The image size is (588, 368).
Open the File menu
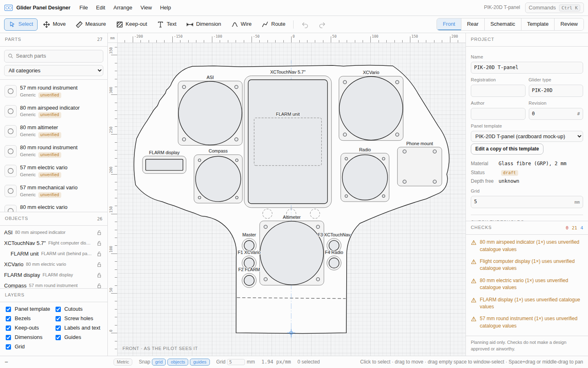84,8
